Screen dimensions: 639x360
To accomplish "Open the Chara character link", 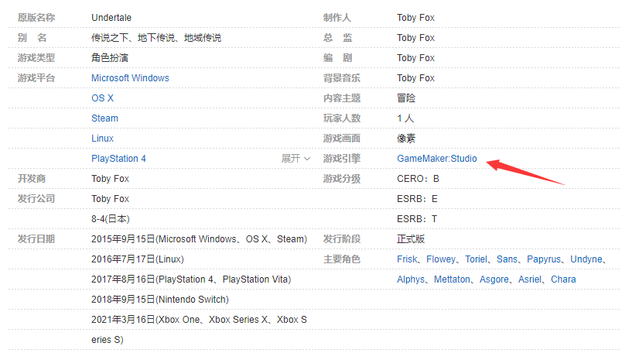I will 563,279.
